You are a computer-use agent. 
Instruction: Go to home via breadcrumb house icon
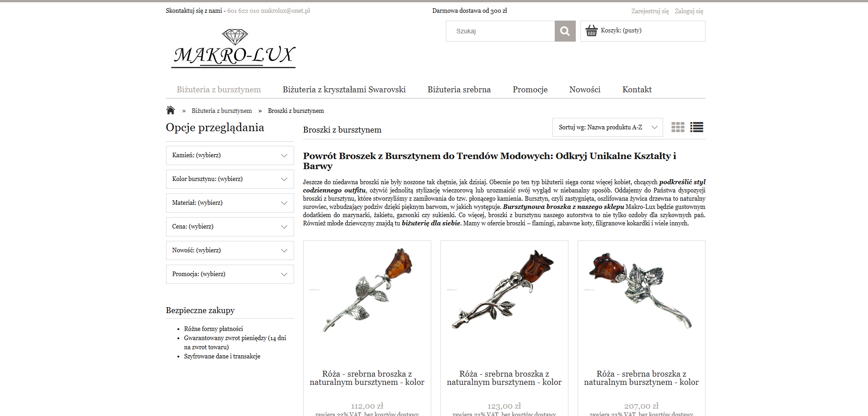[171, 110]
